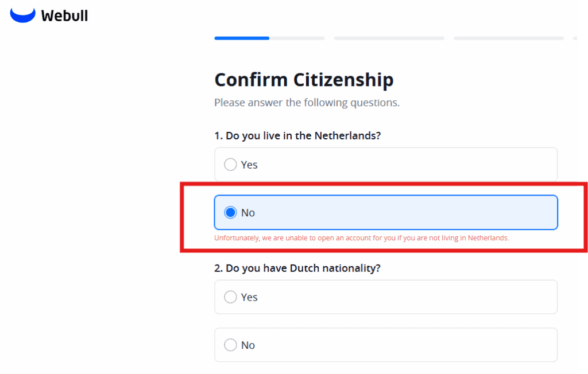Click the 'Yes' label text under question 1
Screen dimensions: 588x374
tap(249, 165)
